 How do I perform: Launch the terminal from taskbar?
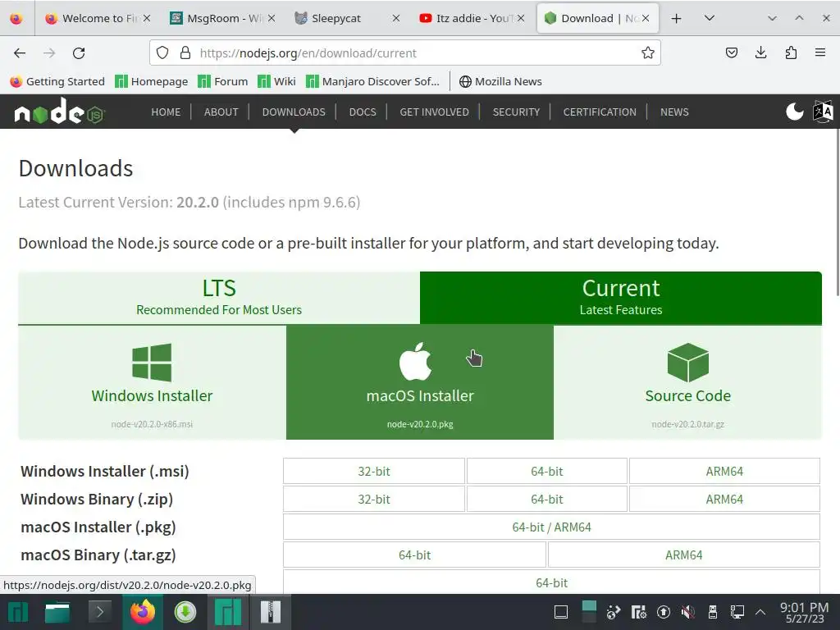point(99,612)
